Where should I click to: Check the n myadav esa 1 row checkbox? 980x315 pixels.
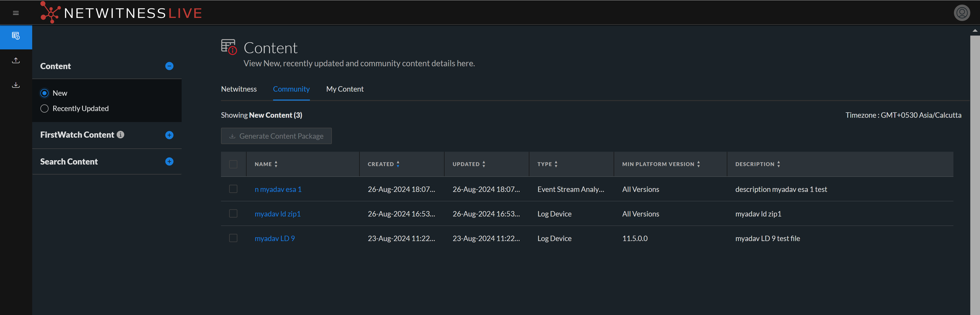coord(233,189)
